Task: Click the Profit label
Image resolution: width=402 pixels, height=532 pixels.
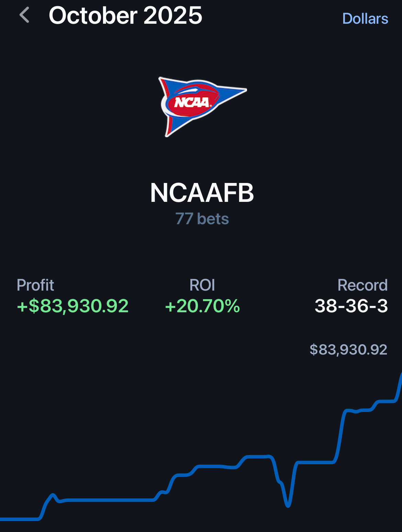Action: pos(35,285)
